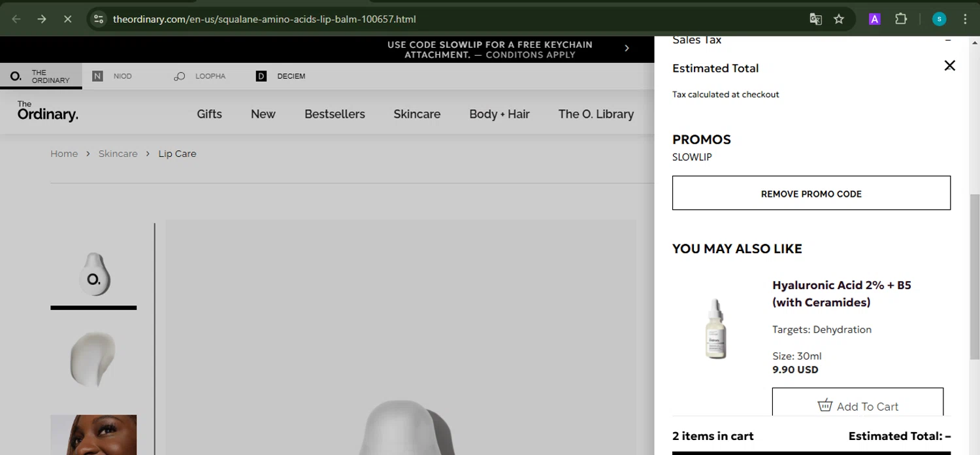Viewport: 980px width, 455px height.
Task: Click the address bar URL
Action: [265, 19]
